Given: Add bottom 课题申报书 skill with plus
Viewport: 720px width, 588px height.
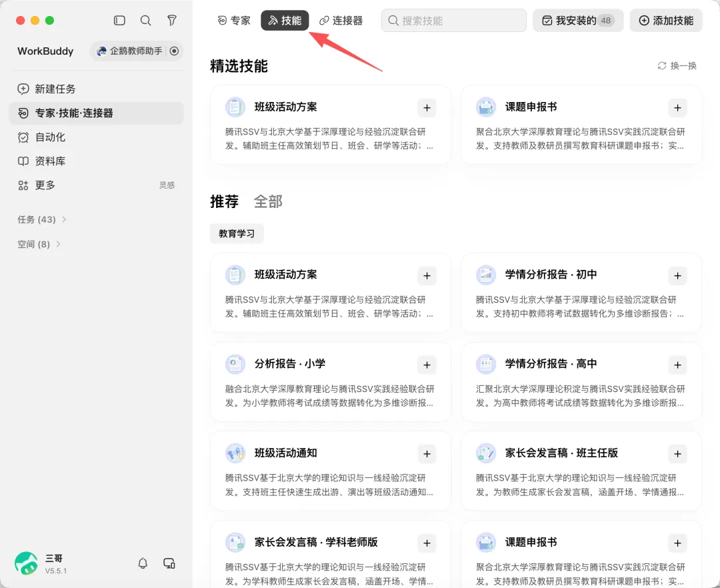Looking at the screenshot, I should 678,543.
